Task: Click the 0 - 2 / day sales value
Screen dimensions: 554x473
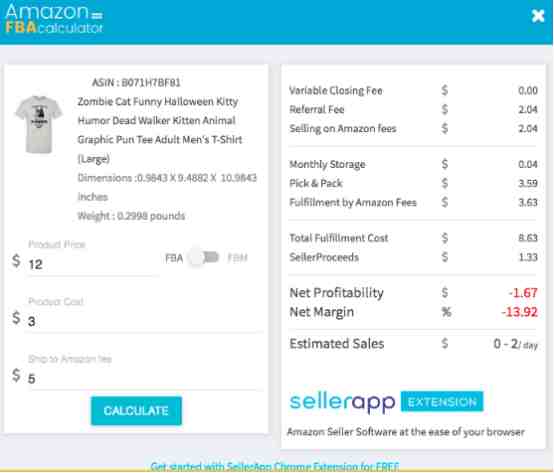Action: coord(515,344)
